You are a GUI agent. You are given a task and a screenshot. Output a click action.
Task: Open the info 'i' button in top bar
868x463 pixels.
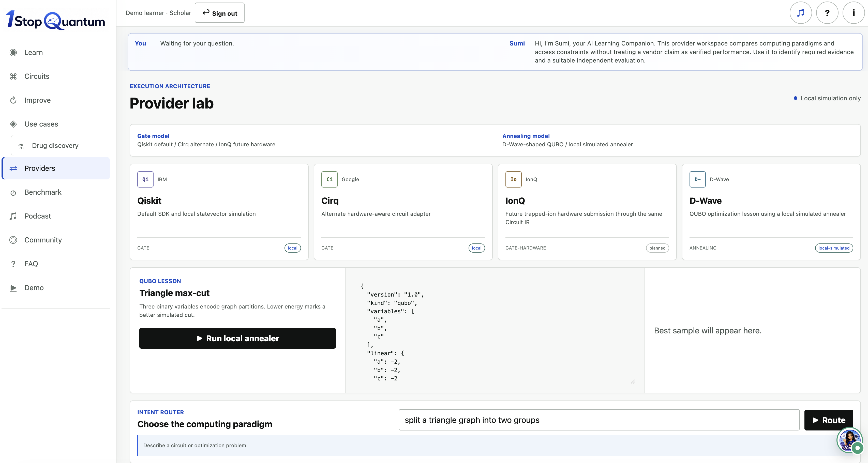[x=854, y=13]
